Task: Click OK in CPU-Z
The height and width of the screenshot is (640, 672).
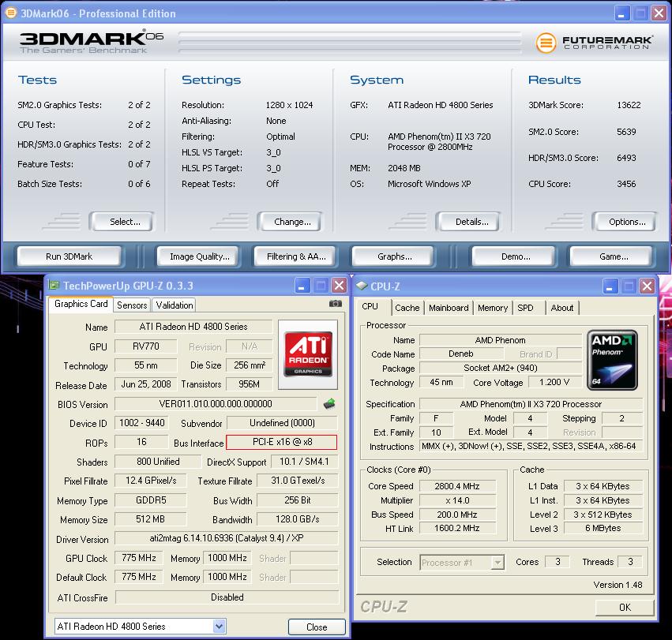Action: pos(625,607)
